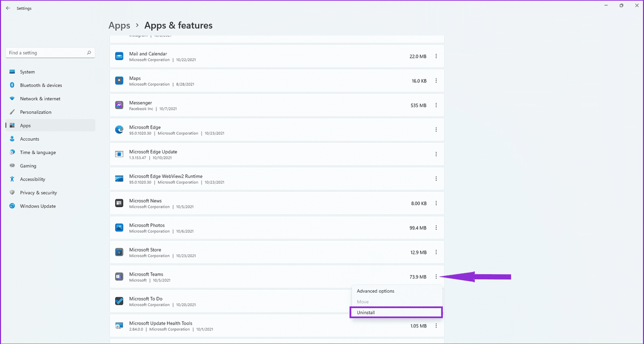Click the Microsoft Edge Update icon

(x=119, y=154)
